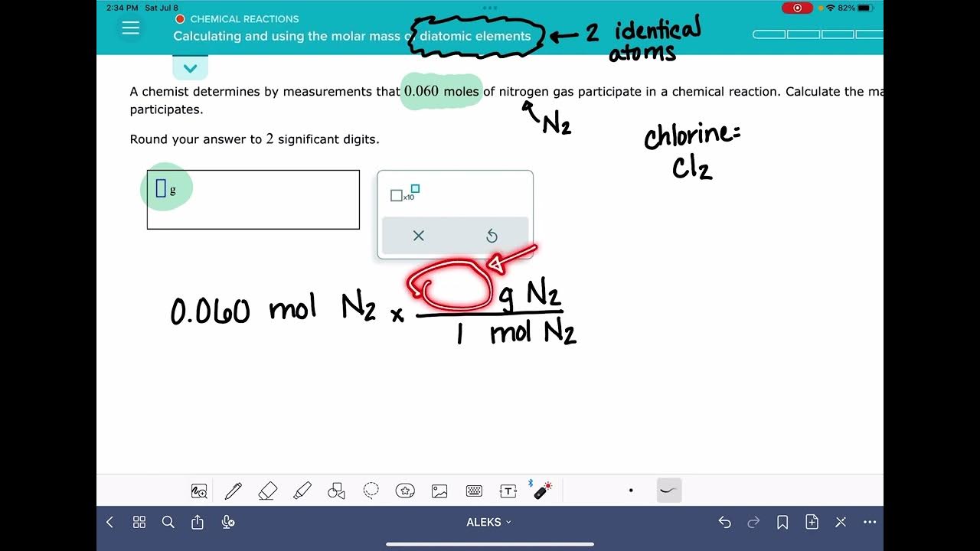Screen dimensions: 980x551
Task: Open the thumbnail grid view
Action: [x=139, y=522]
